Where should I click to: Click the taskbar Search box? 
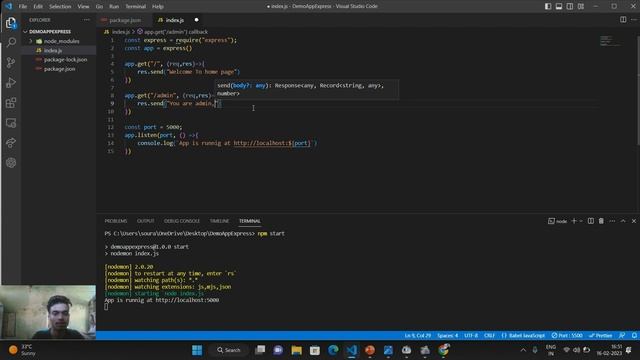[229, 350]
